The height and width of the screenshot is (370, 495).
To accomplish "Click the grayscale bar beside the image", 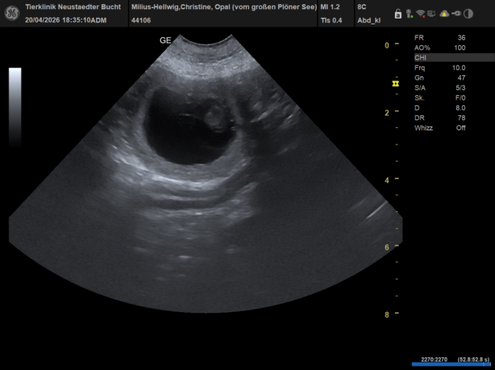I will pos(15,107).
